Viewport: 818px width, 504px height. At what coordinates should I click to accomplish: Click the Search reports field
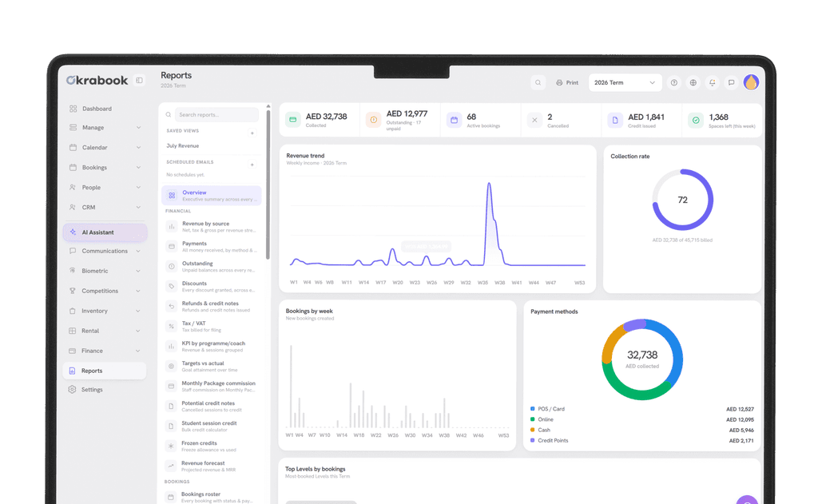216,115
